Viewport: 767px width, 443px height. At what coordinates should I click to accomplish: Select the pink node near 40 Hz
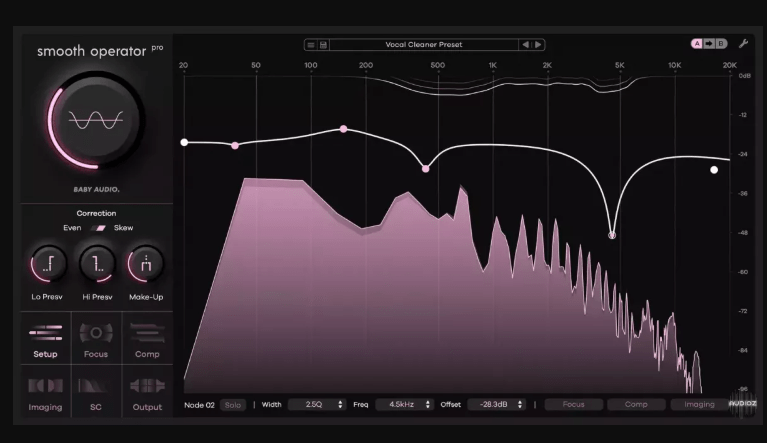tap(235, 146)
